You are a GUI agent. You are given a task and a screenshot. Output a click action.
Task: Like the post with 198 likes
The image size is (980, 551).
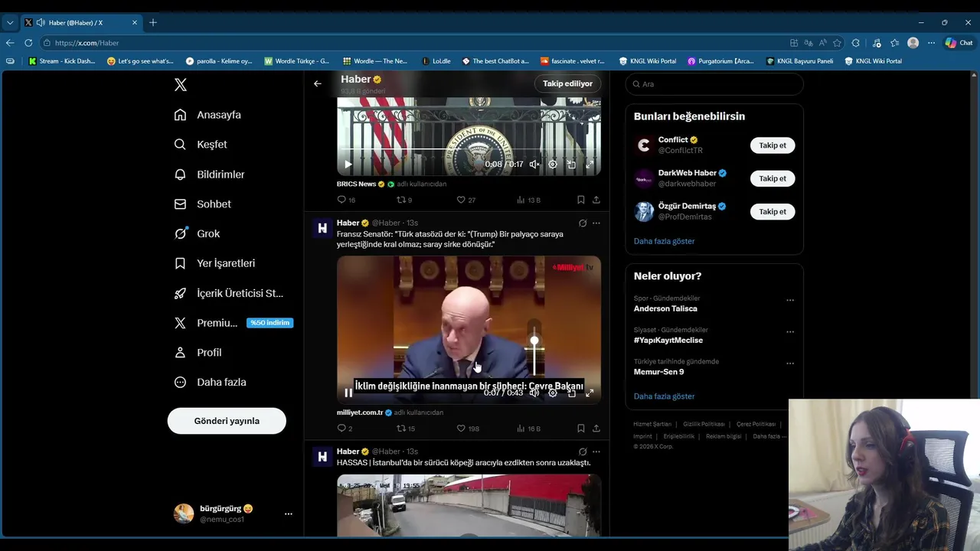pos(468,429)
